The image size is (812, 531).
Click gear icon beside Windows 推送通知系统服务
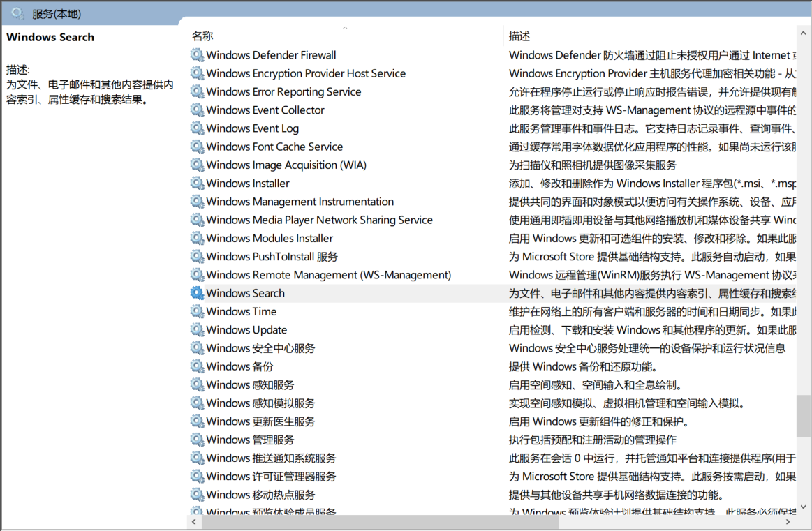(197, 458)
